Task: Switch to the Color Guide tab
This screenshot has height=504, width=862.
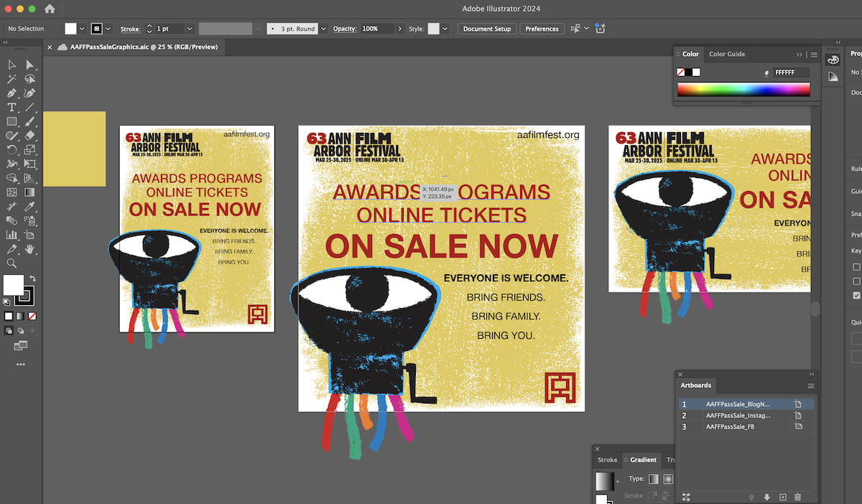Action: [x=727, y=54]
